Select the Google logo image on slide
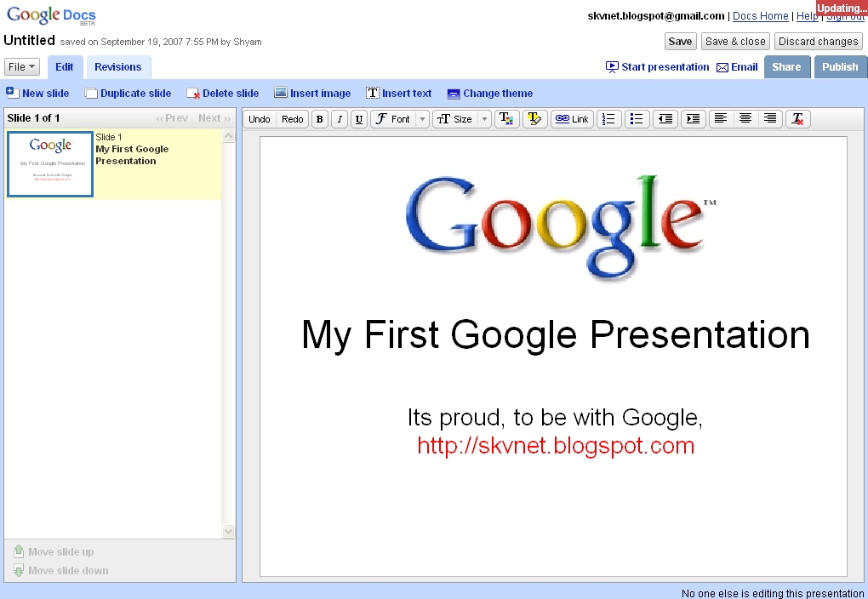Screen dimensions: 868x599 pyautogui.click(x=561, y=227)
